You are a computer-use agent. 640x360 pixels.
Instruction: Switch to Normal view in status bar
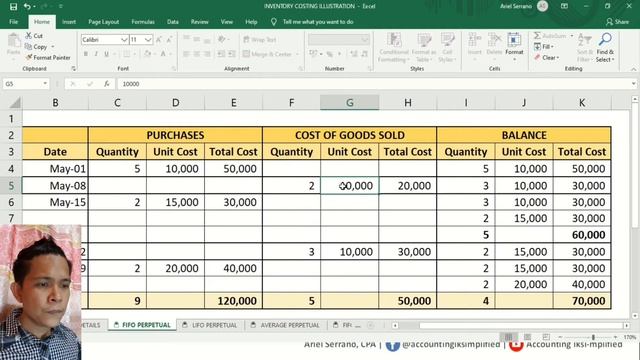coord(508,337)
